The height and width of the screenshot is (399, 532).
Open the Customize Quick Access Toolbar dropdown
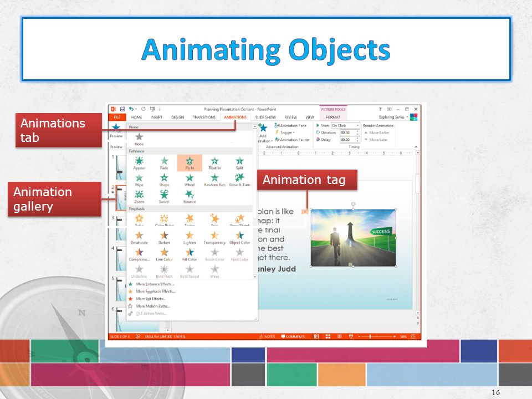pyautogui.click(x=160, y=109)
